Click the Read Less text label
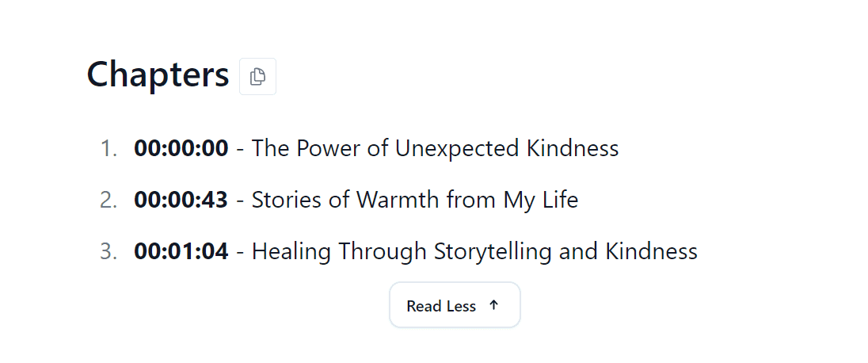Image resolution: width=868 pixels, height=363 pixels. [x=441, y=306]
